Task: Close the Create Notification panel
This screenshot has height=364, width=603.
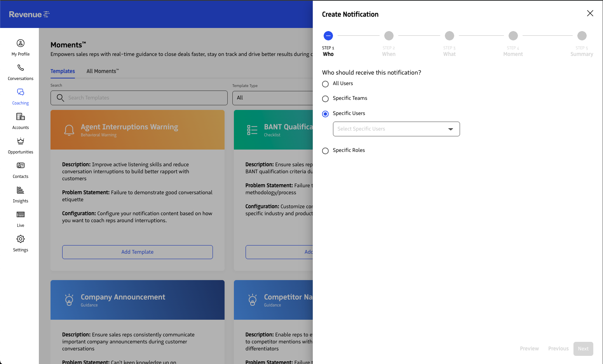Action: 590,13
